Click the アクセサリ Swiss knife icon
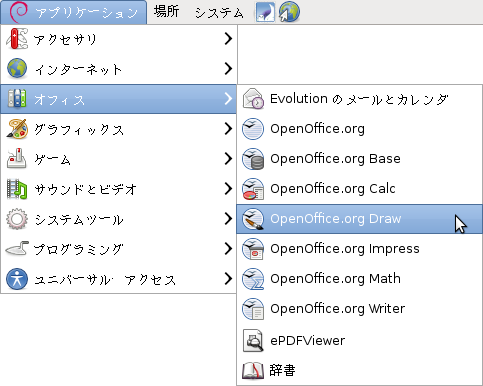The height and width of the screenshot is (386, 483). 17,39
